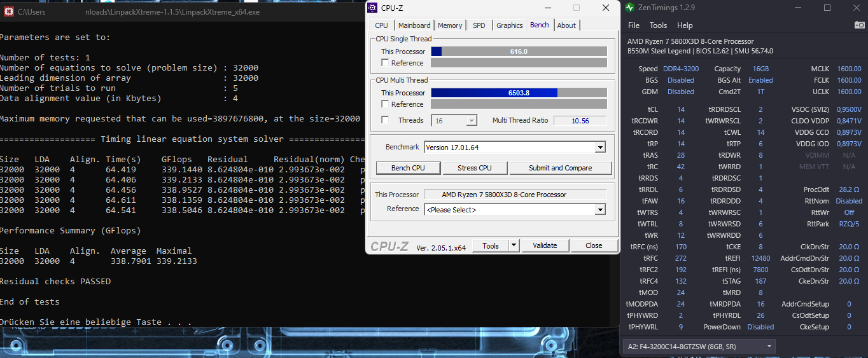The width and height of the screenshot is (868, 358).
Task: Click the Bench CPU button
Action: 409,168
